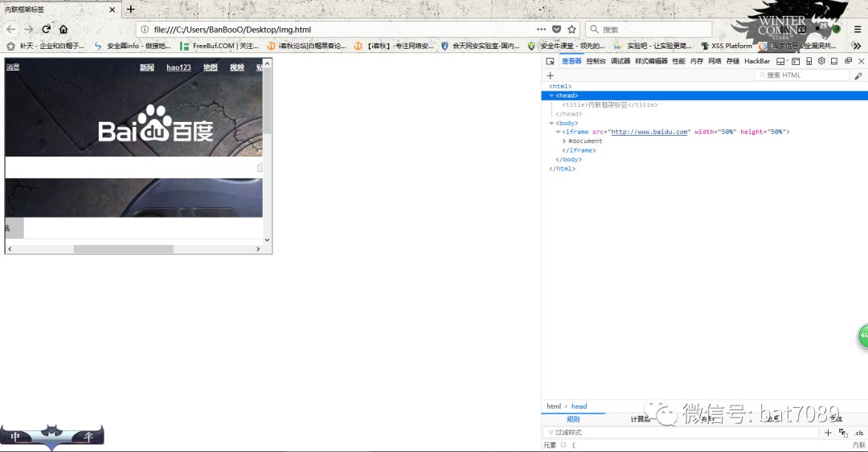Bookmark this page with the star
The image size is (868, 452).
click(572, 30)
